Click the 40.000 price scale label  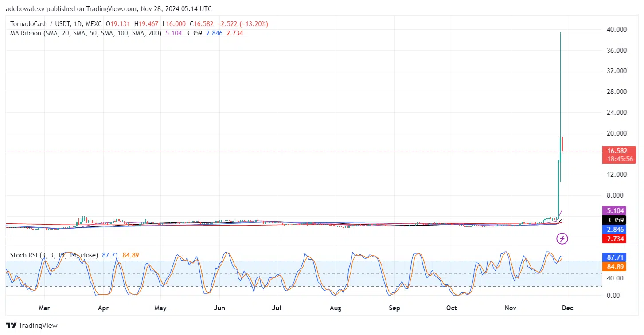click(616, 30)
